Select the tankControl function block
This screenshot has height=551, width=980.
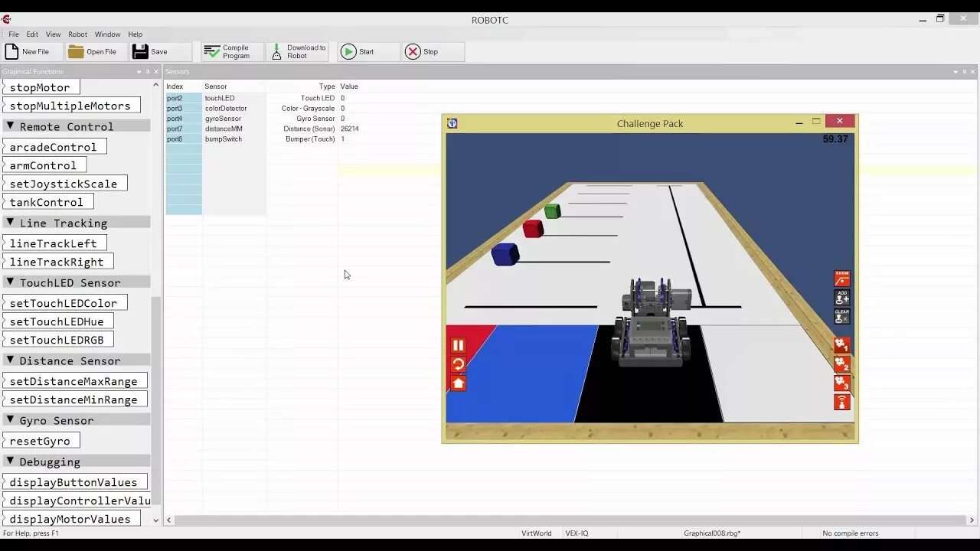(47, 202)
